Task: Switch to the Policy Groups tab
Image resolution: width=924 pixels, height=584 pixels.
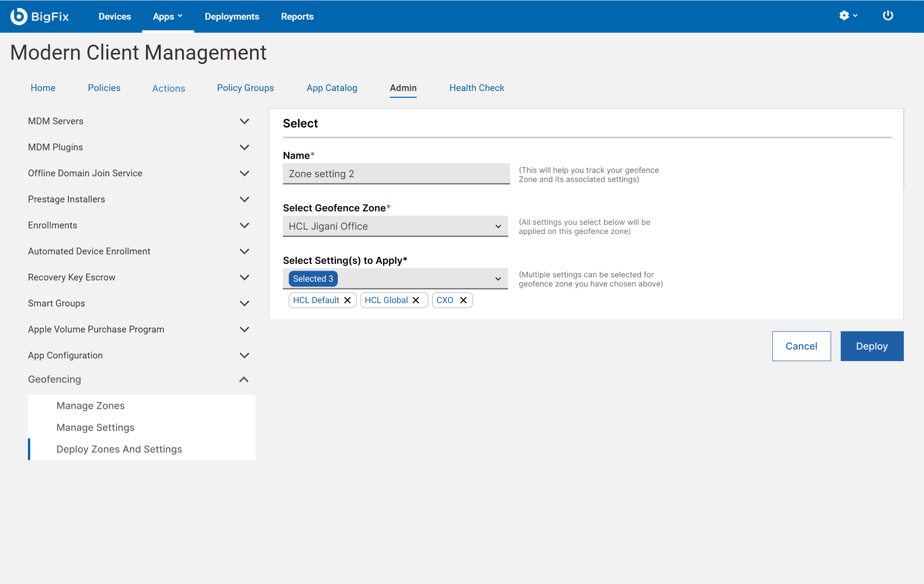Action: 245,88
